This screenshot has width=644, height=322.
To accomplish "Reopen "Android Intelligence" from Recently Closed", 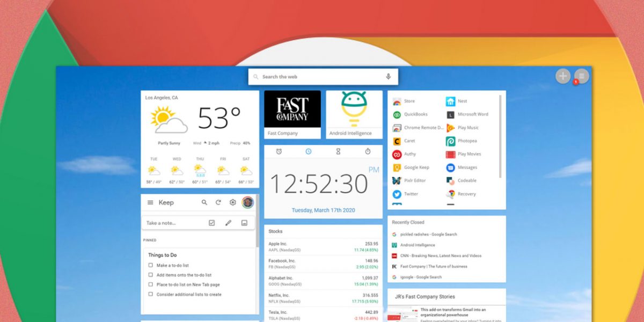I will pos(418,244).
